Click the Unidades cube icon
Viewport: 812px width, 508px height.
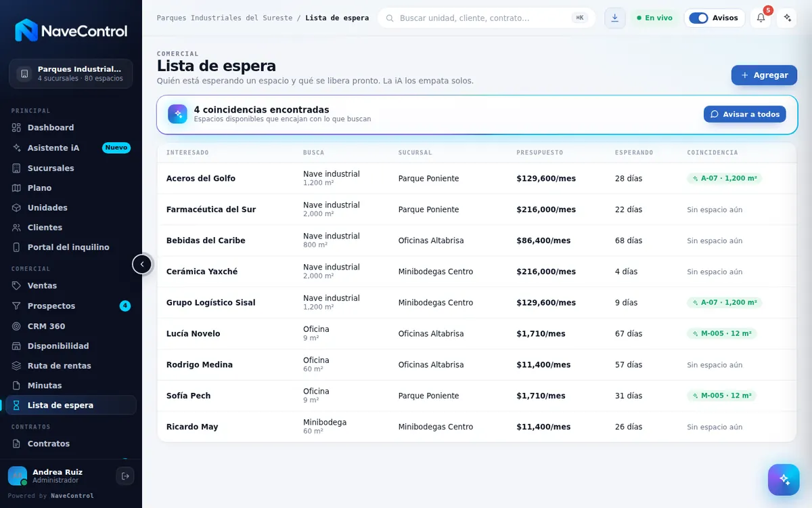tap(17, 207)
